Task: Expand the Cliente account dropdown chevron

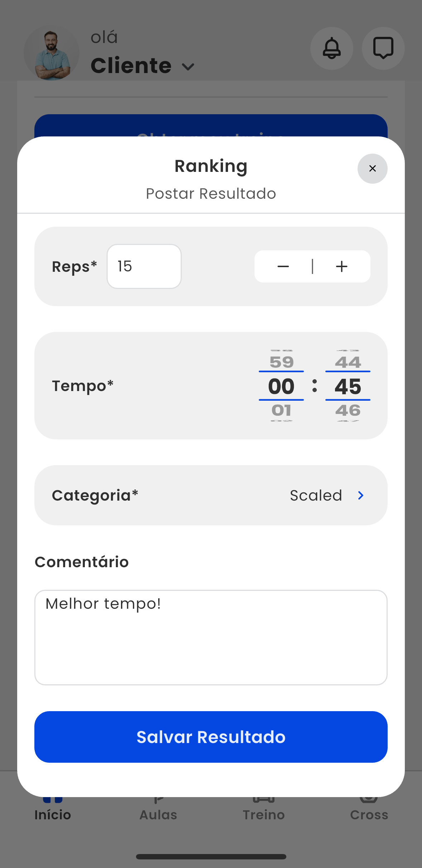Action: click(x=188, y=67)
